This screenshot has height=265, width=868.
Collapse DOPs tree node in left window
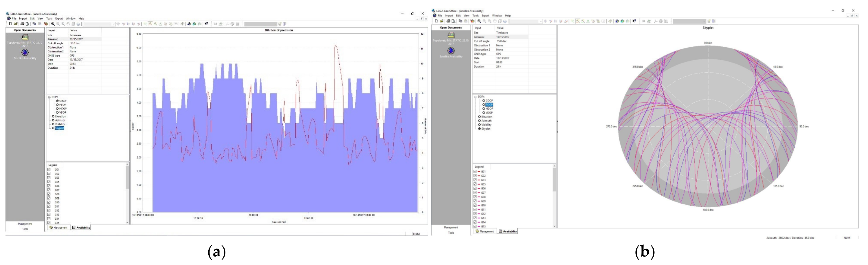pyautogui.click(x=49, y=97)
